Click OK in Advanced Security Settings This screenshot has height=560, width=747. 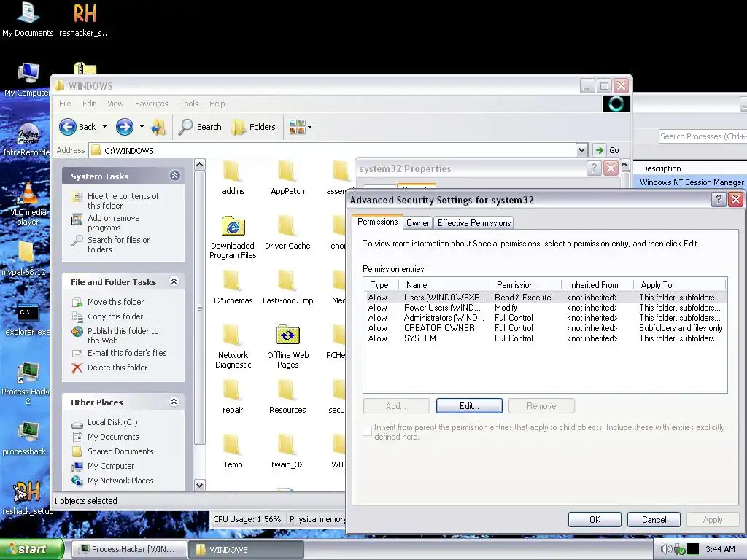coord(595,519)
